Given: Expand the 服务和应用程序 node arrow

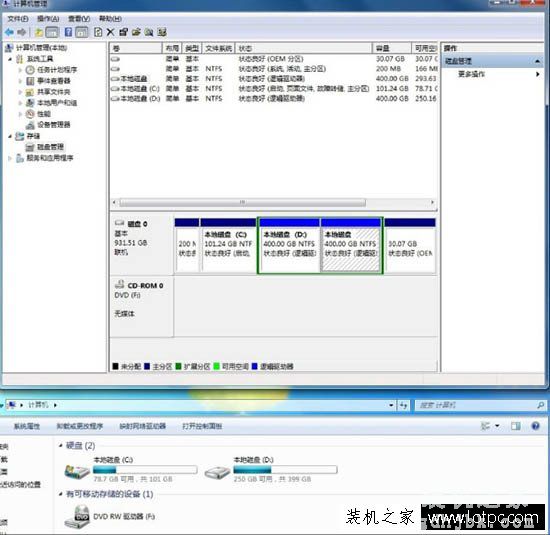Looking at the screenshot, I should [x=10, y=158].
